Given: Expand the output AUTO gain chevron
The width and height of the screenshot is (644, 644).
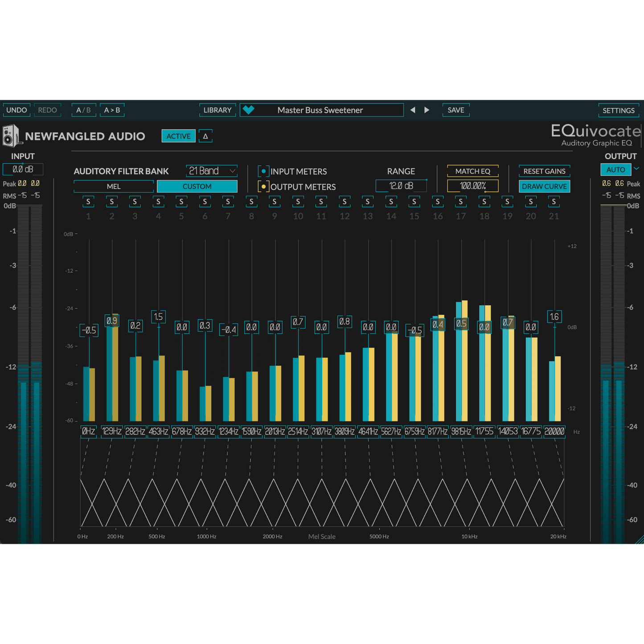Looking at the screenshot, I should coord(636,169).
